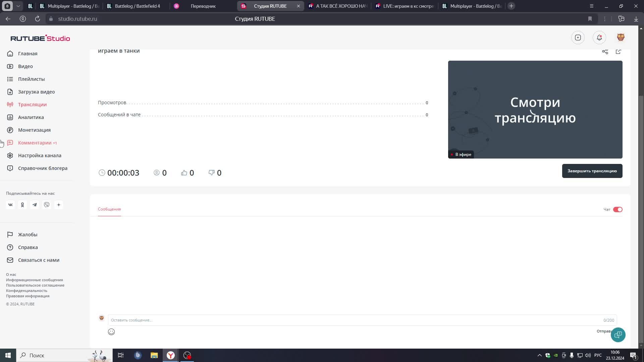This screenshot has width=644, height=362.
Task: Open Жалобы link
Action: coord(28,235)
